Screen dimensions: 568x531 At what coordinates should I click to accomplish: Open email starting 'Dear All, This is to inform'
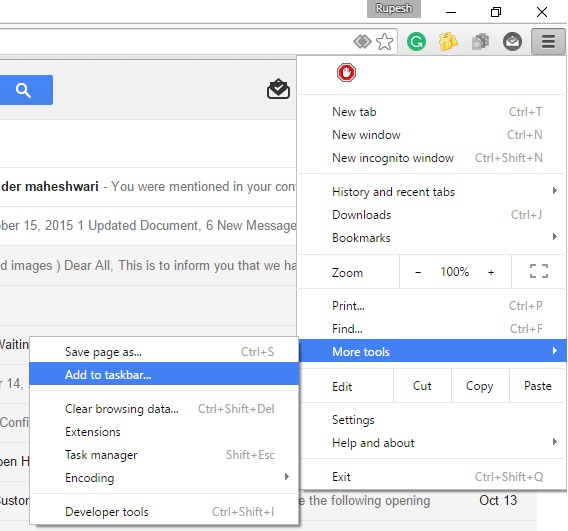pyautogui.click(x=148, y=266)
